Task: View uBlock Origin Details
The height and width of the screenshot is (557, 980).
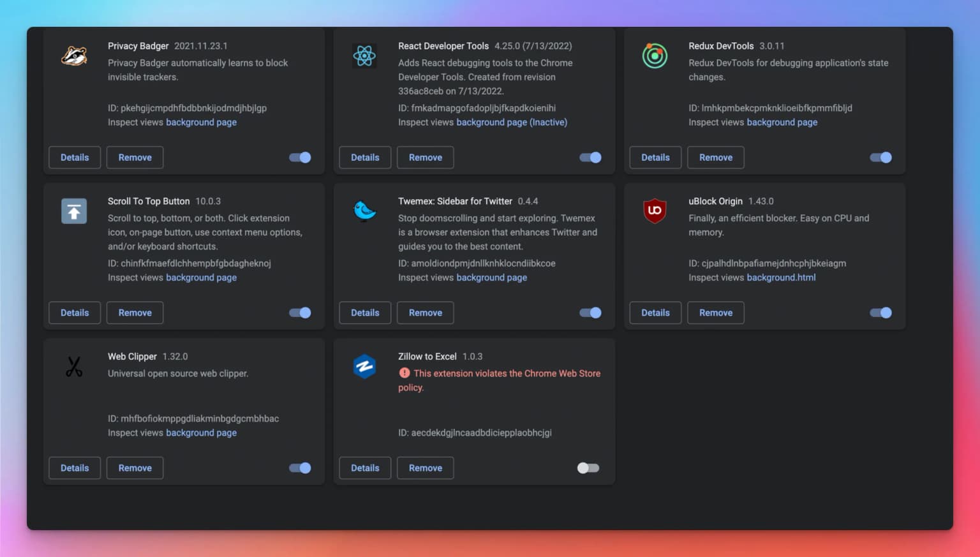Action: pyautogui.click(x=655, y=313)
